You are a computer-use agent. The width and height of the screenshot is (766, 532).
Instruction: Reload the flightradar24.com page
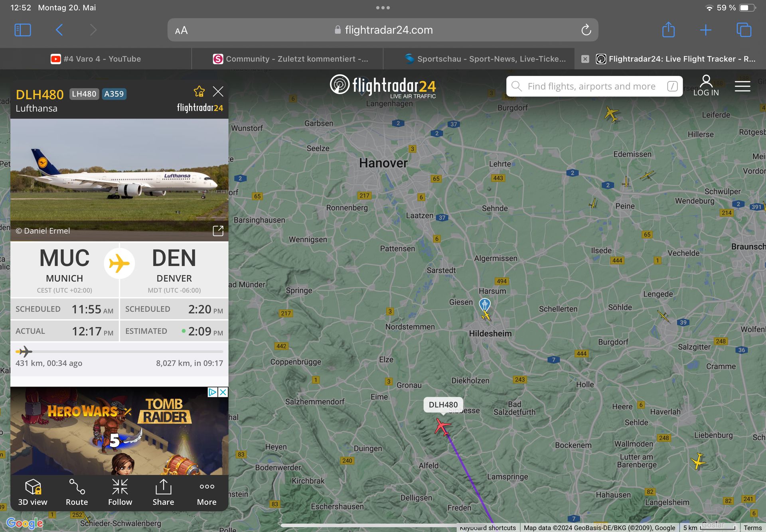[x=586, y=30]
